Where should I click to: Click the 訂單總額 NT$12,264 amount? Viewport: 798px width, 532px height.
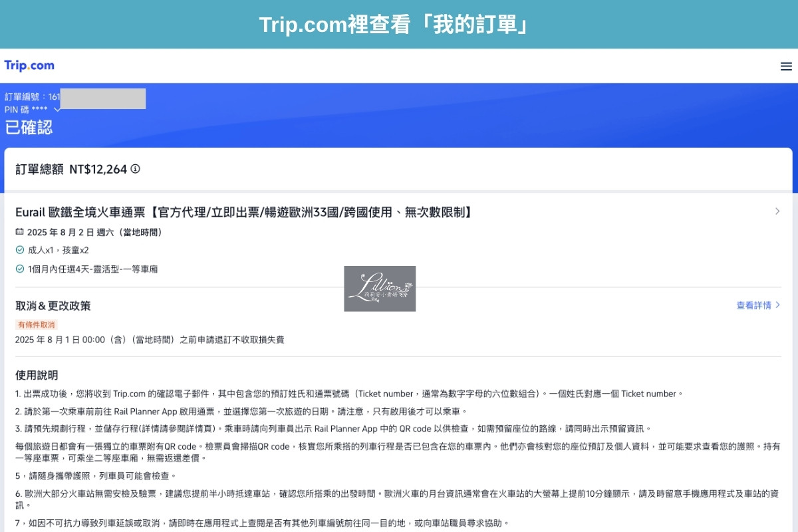coord(71,169)
